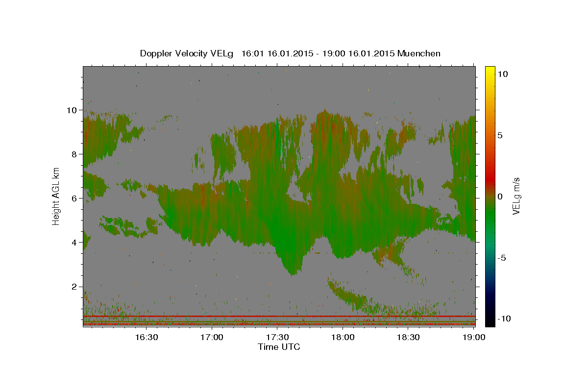Click the height tick label 6
Viewport: 588px width, 392px height.
click(75, 198)
